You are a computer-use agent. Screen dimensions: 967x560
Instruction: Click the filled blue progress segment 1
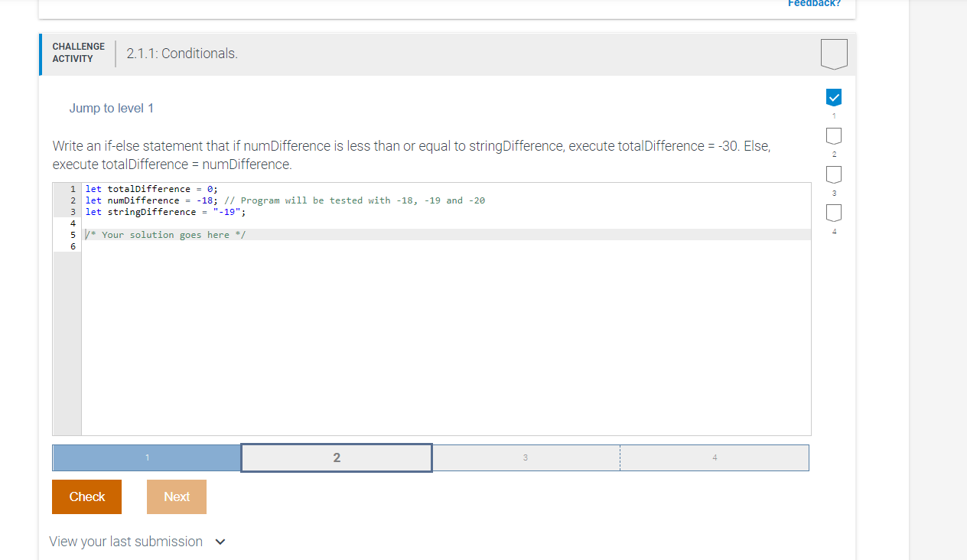[146, 457]
